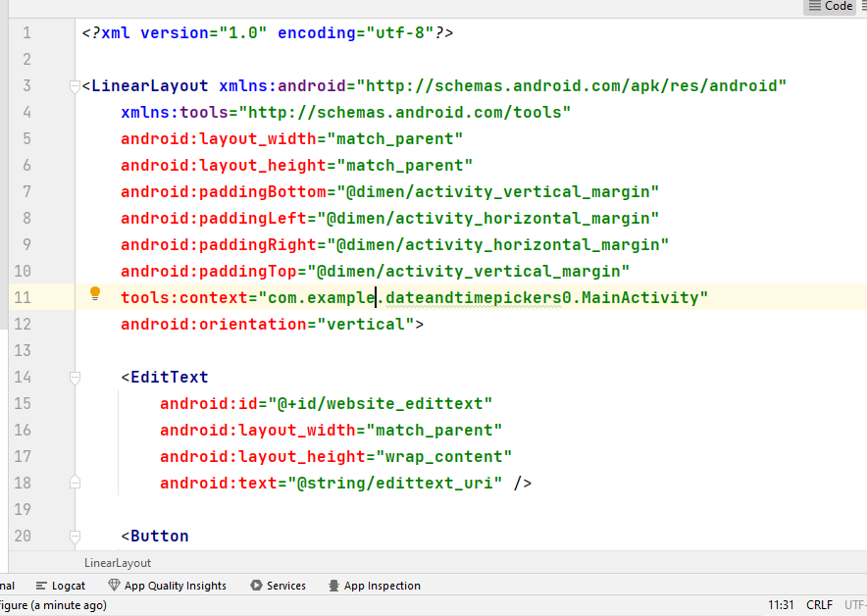Click line number 11 in gutter
867x616 pixels.
[23, 297]
